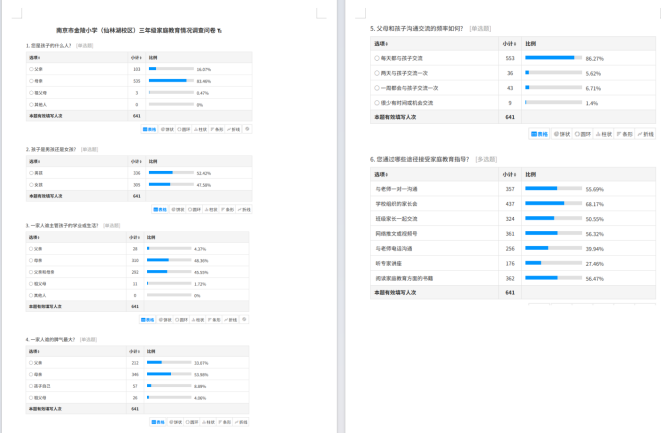Image resolution: width=661 pixels, height=433 pixels.
Task: Switch question 1 to 圆环 donut chart
Action: point(183,129)
